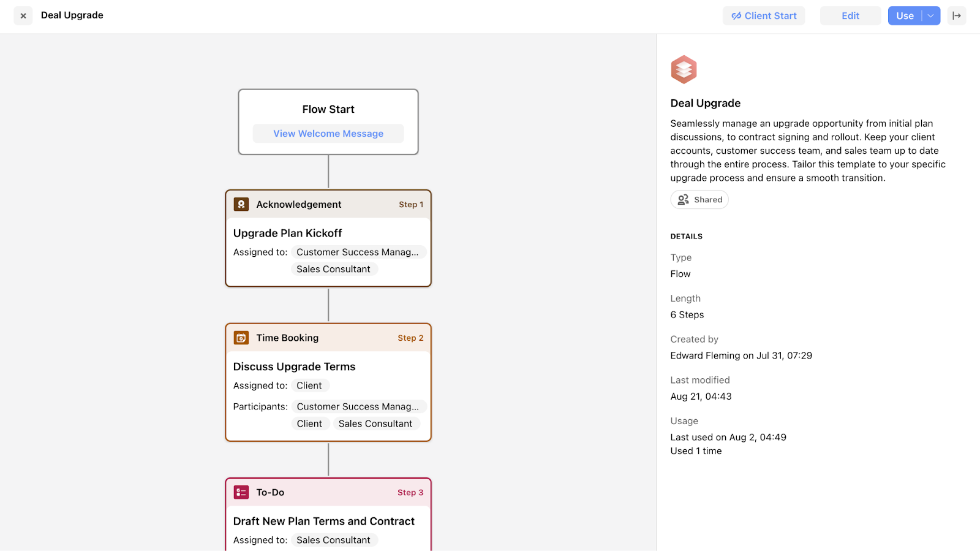Click the Flow Start card heading
980x551 pixels.
tap(328, 109)
